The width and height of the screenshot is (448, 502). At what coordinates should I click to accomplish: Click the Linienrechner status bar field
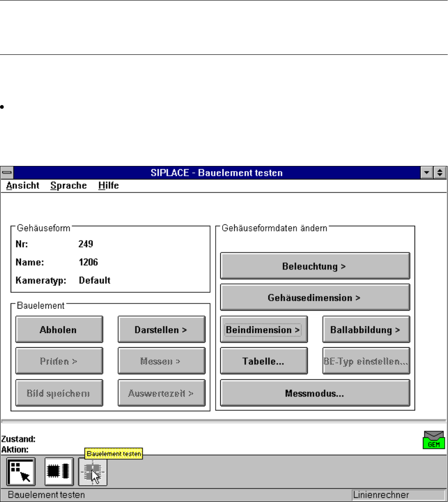point(397,495)
